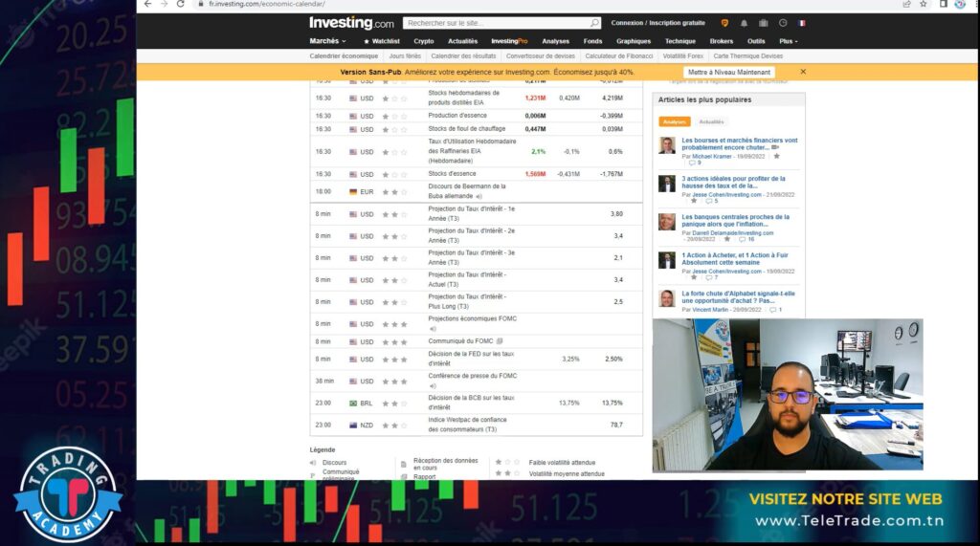The height and width of the screenshot is (546, 980).
Task: Close the orange Version Sans-Pub banner
Action: [x=803, y=72]
